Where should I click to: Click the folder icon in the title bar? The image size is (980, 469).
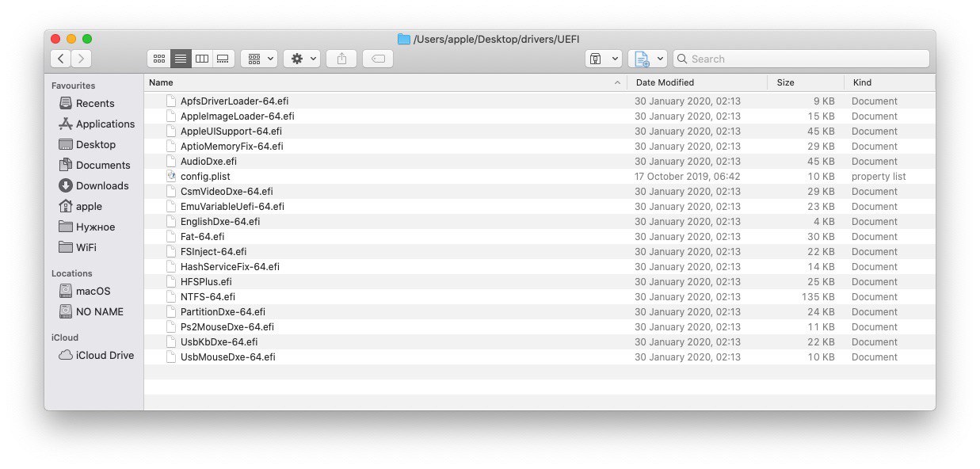tap(404, 39)
